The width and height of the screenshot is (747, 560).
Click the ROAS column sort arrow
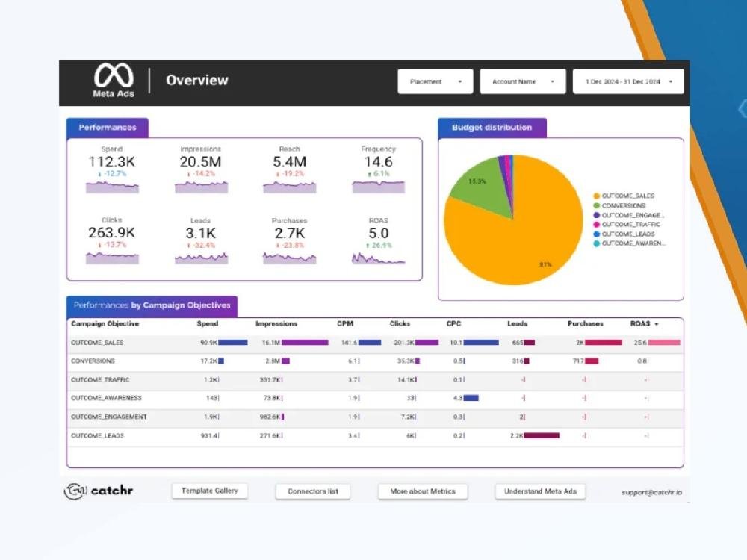click(657, 324)
